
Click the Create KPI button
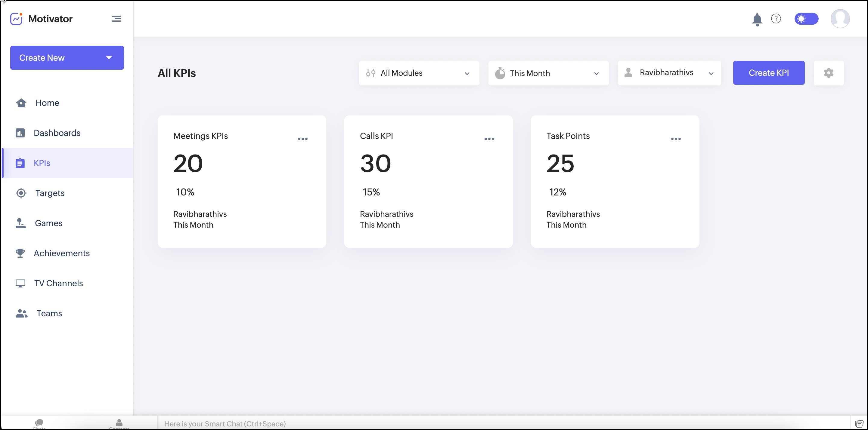pos(768,73)
